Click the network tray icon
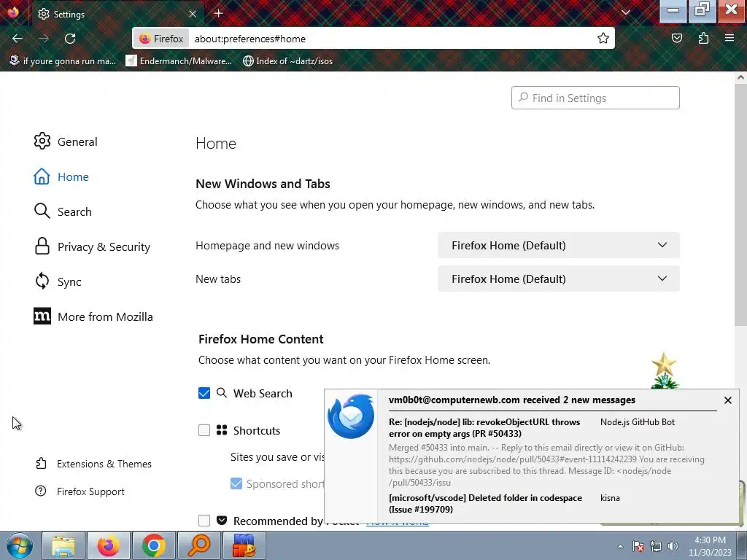The image size is (747, 560). coord(656,546)
